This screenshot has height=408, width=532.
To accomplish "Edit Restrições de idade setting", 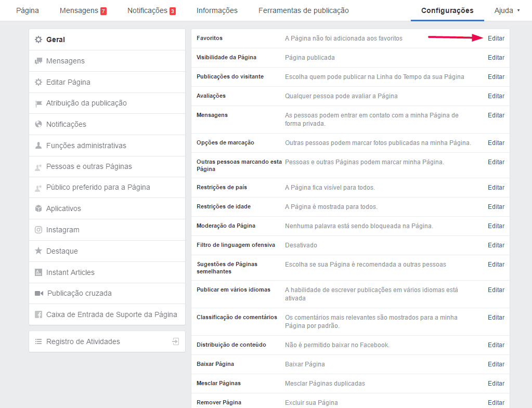I will click(496, 207).
